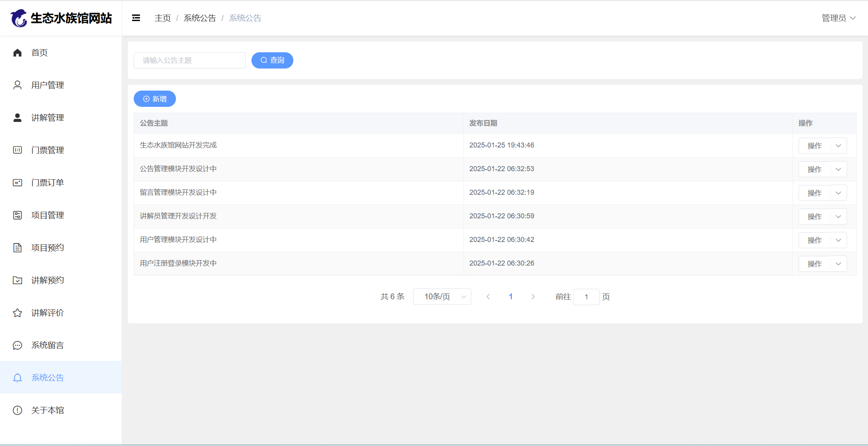Screen dimensions: 868x446
Task: Click the document icon beside 项目预约
Action: (x=17, y=248)
